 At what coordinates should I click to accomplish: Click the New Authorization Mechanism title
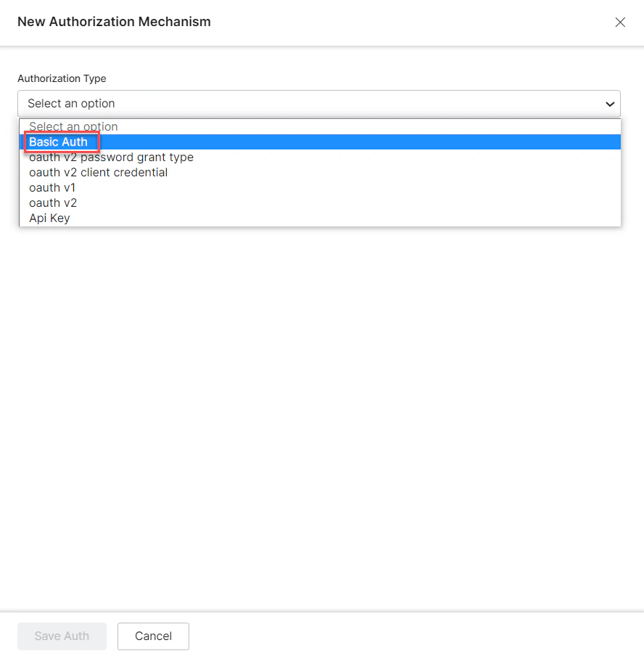[x=114, y=22]
